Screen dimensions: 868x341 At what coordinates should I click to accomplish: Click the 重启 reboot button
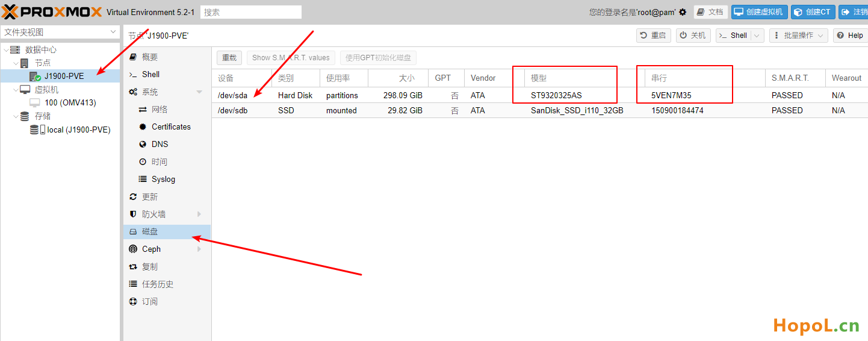pyautogui.click(x=654, y=36)
